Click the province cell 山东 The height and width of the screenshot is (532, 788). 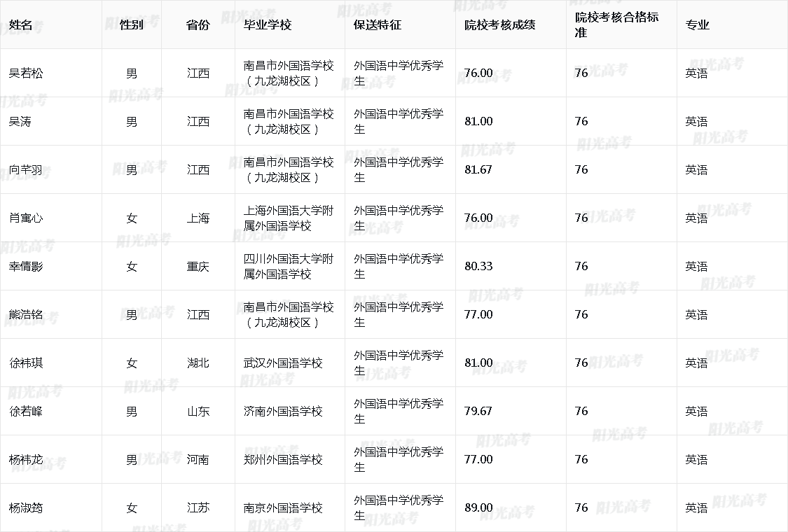point(198,412)
